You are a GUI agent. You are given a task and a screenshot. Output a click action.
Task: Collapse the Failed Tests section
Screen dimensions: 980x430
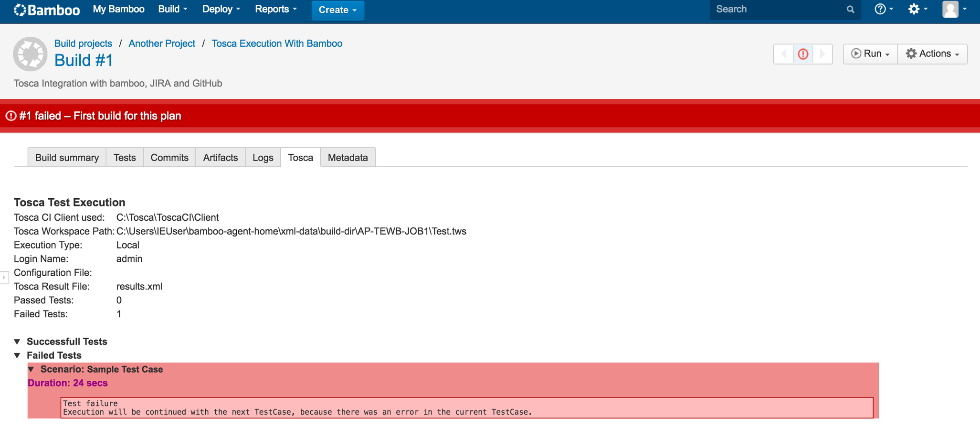tap(17, 355)
